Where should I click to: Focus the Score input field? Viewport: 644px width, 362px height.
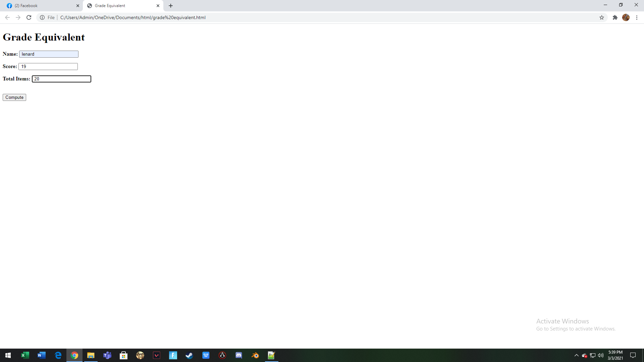pos(48,66)
